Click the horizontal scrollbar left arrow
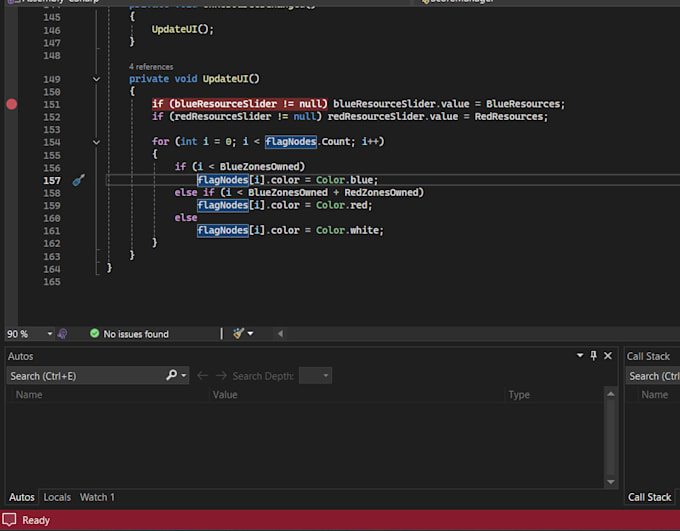This screenshot has width=680, height=531. click(x=280, y=334)
